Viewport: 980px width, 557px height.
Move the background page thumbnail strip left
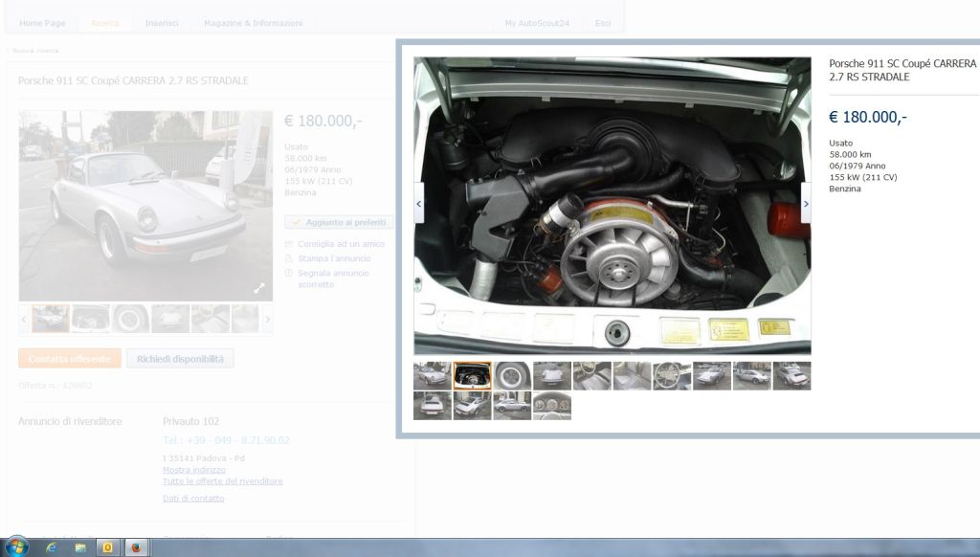pos(24,320)
